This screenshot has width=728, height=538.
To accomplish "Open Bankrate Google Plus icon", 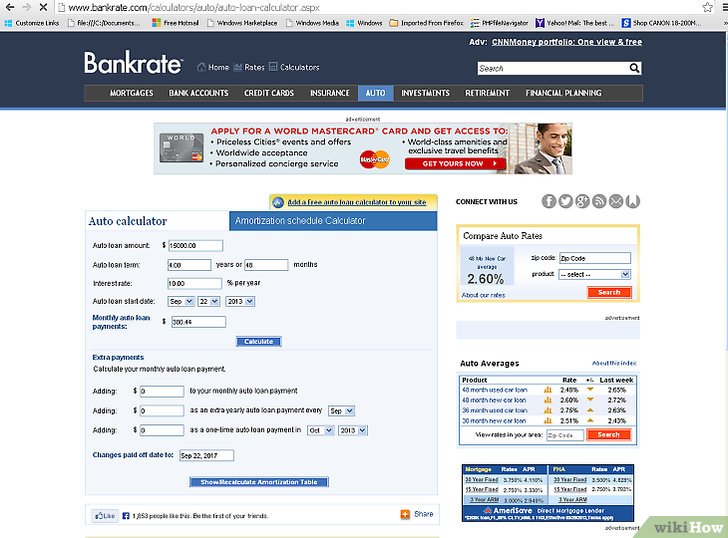I will 582,201.
